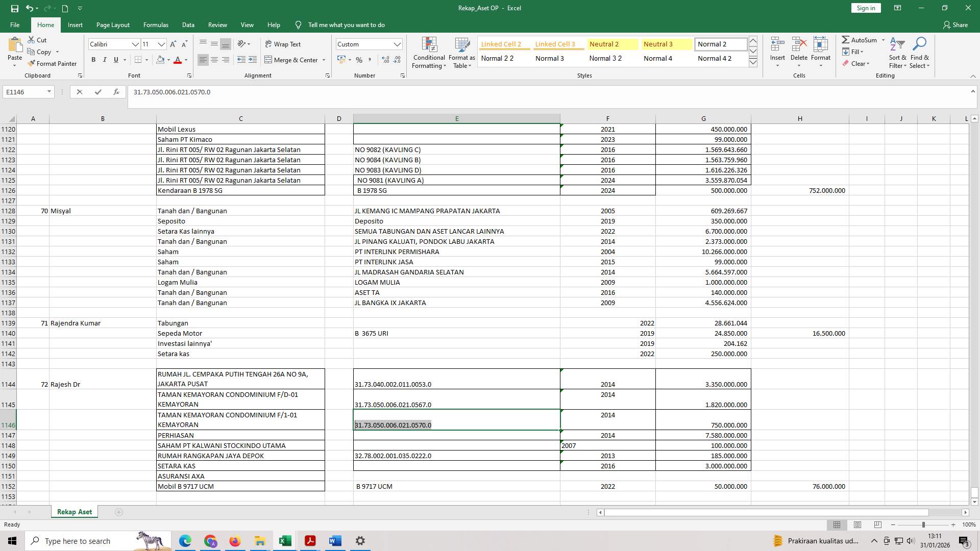Viewport: 980px width, 551px height.
Task: Toggle underline formatting
Action: pyautogui.click(x=115, y=60)
